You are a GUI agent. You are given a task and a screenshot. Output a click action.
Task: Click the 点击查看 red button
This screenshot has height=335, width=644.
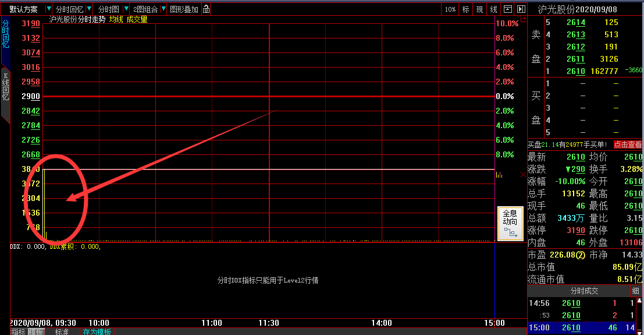click(x=628, y=144)
